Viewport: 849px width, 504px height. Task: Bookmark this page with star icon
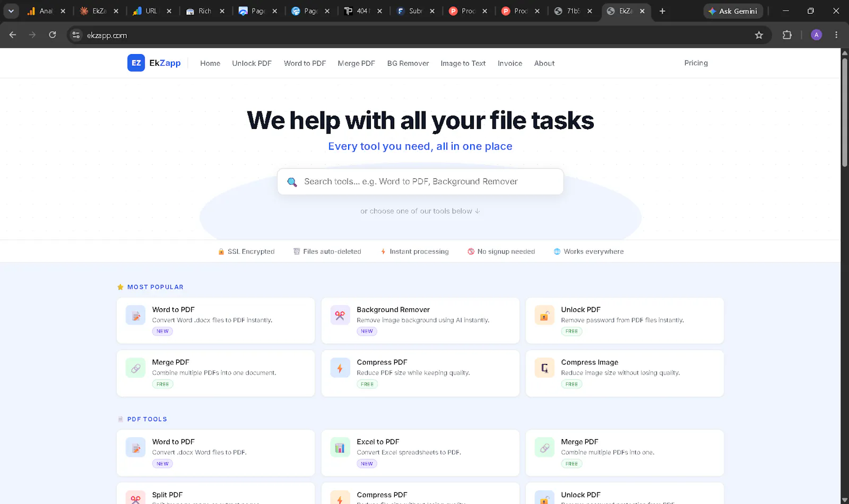coord(759,35)
